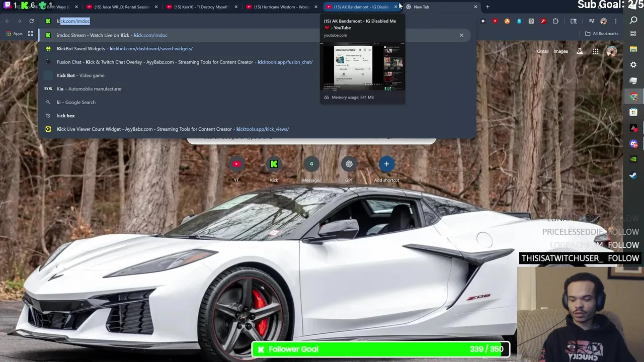Viewport: 644px width, 362px height.
Task: Open the Google apps grid
Action: coord(596,51)
